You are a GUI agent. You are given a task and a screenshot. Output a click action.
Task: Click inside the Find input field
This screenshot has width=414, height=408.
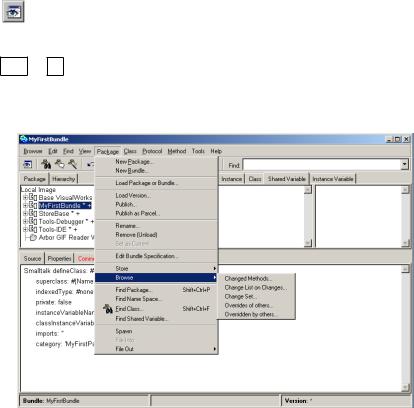pyautogui.click(x=322, y=164)
